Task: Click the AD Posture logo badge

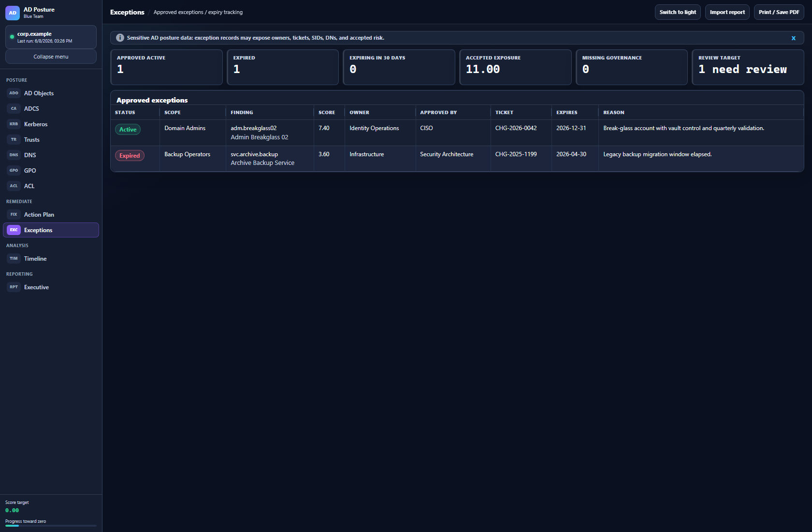Action: (x=13, y=13)
